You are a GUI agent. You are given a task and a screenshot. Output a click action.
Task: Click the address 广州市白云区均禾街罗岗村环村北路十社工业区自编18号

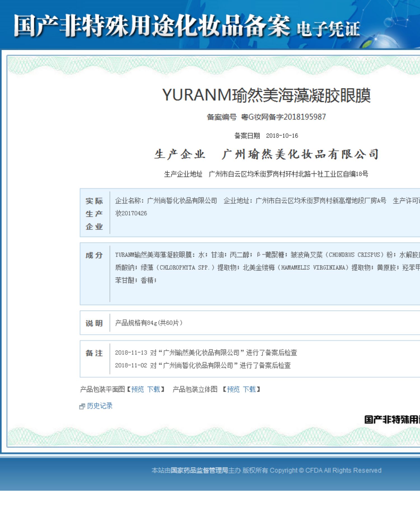click(288, 174)
